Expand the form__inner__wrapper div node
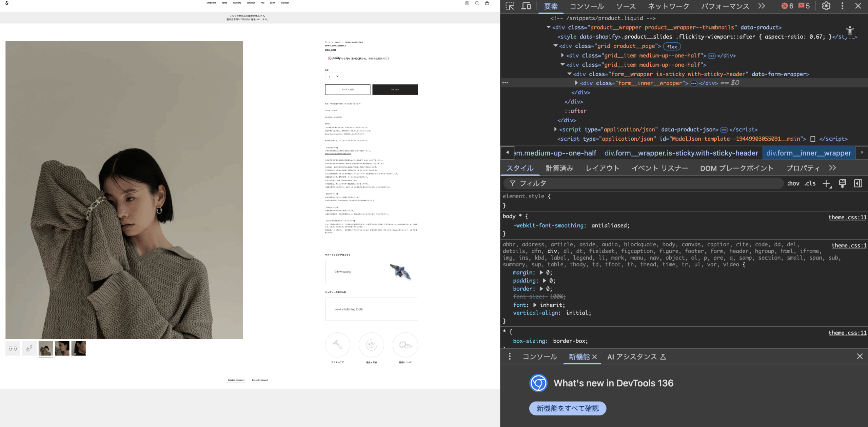Image resolution: width=868 pixels, height=427 pixels. (576, 83)
